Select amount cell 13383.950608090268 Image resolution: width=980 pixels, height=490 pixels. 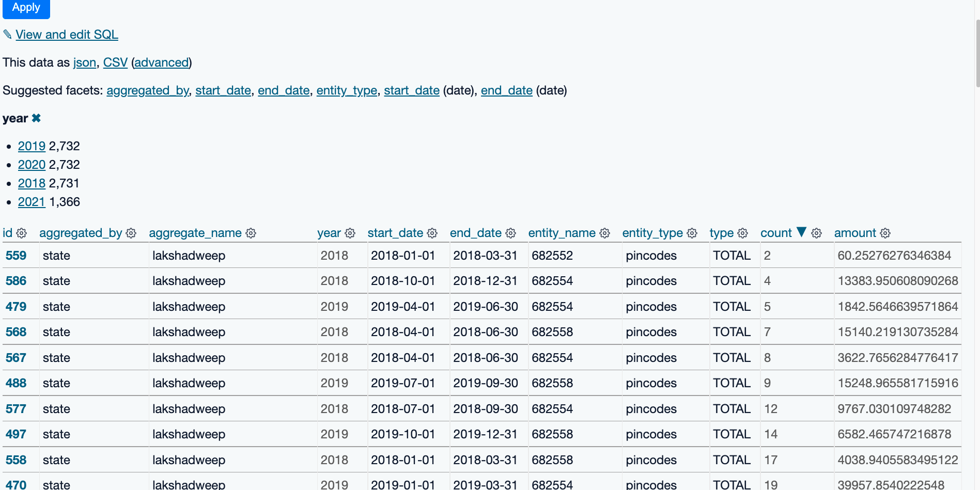pos(898,281)
